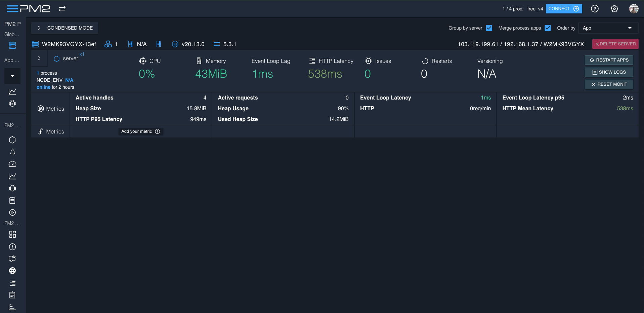Open the line chart icon under the App section
The width and height of the screenshot is (644, 313).
[12, 91]
